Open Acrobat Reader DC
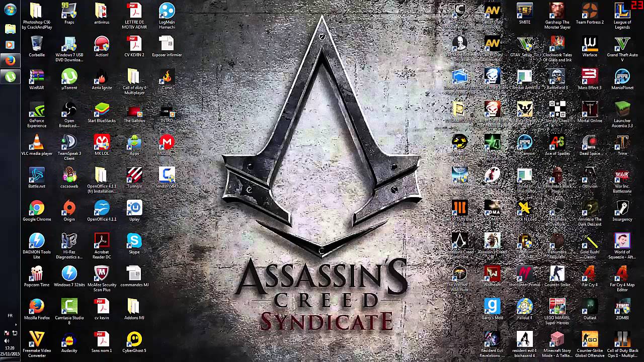 (x=102, y=246)
